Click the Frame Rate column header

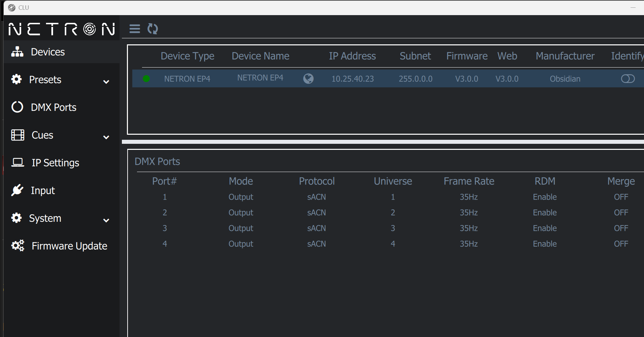(x=469, y=181)
